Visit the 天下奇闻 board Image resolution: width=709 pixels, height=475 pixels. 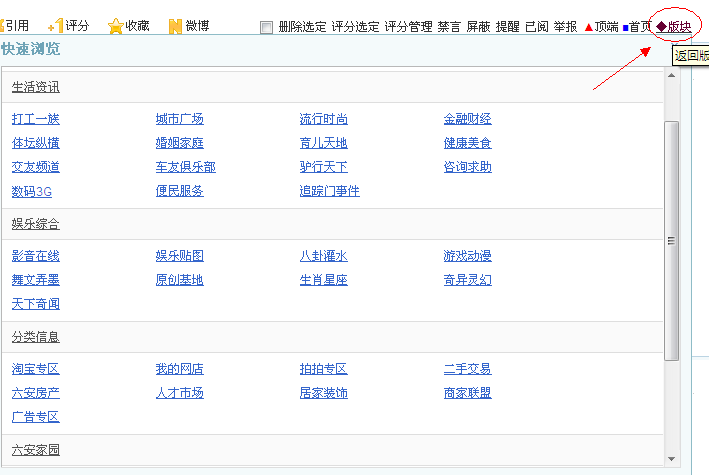(36, 304)
